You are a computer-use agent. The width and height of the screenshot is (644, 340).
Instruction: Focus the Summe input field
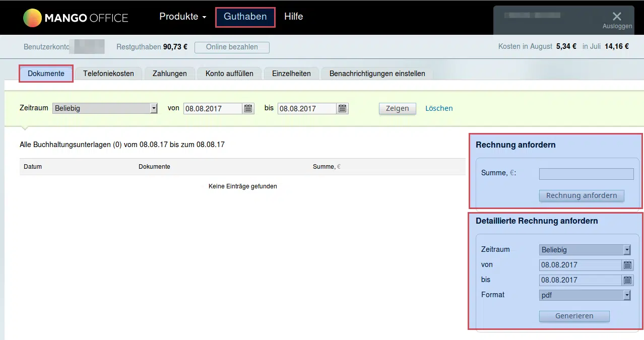coord(587,174)
